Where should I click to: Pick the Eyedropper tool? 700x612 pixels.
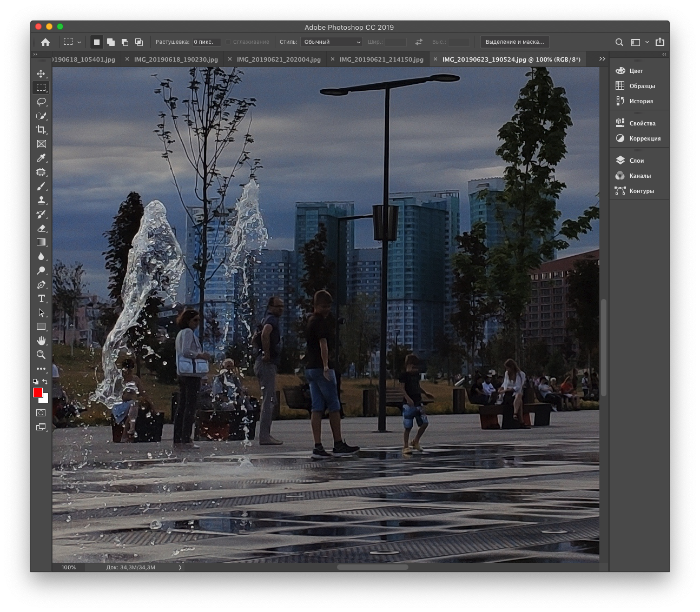point(41,158)
